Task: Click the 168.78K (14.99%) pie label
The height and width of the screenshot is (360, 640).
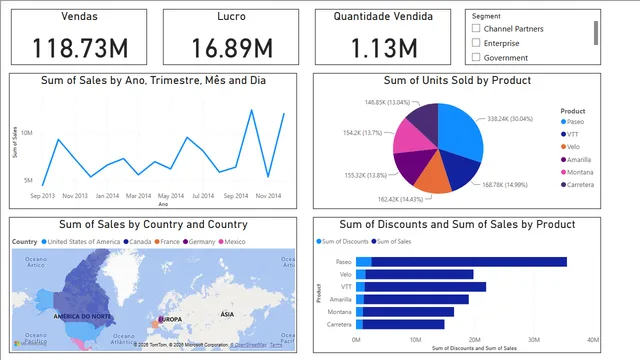Action: coord(505,185)
